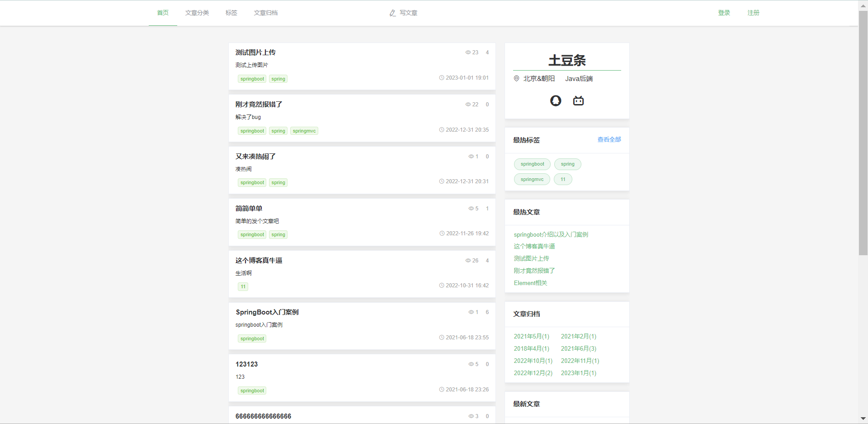Click the 注册 register link

pyautogui.click(x=754, y=13)
